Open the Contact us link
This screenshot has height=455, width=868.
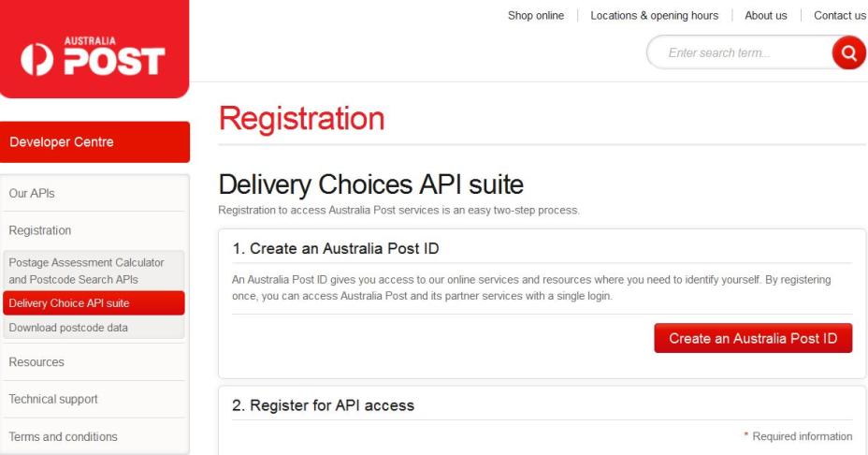tap(839, 16)
